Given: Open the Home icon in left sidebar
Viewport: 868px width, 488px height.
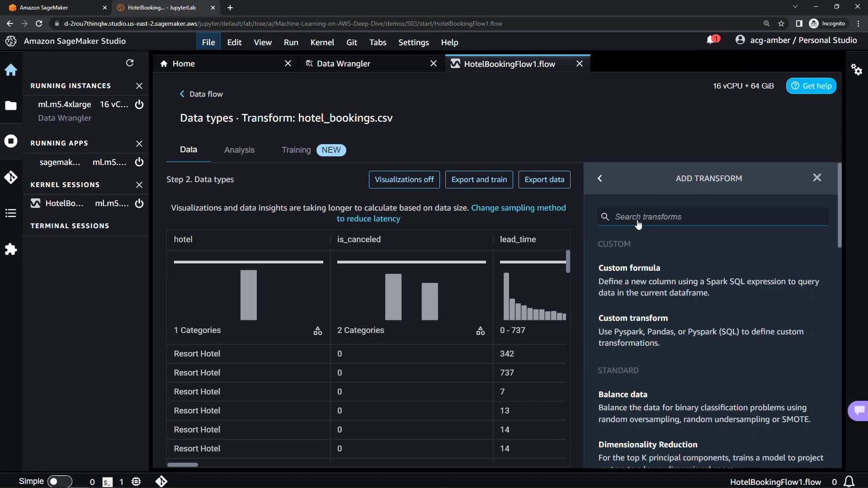Looking at the screenshot, I should [11, 70].
